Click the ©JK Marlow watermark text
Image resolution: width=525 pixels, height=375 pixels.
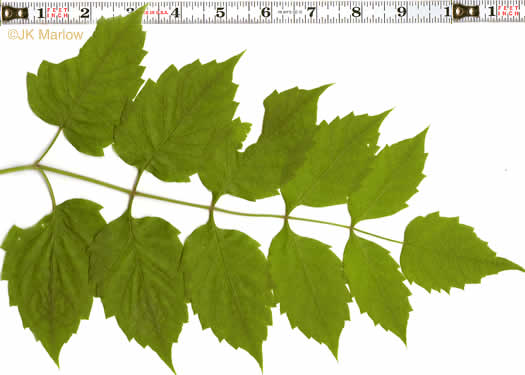click(45, 35)
